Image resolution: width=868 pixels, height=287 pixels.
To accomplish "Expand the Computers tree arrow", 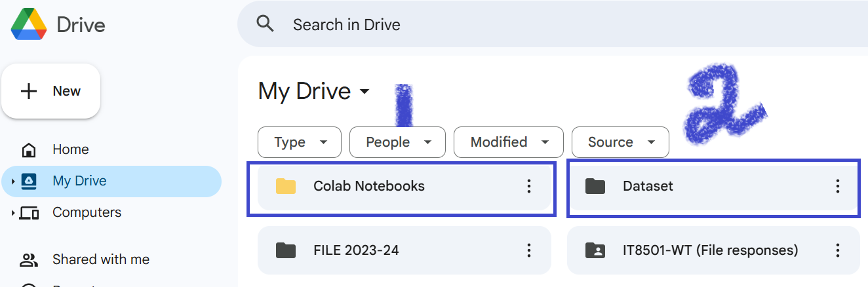I will 13,213.
